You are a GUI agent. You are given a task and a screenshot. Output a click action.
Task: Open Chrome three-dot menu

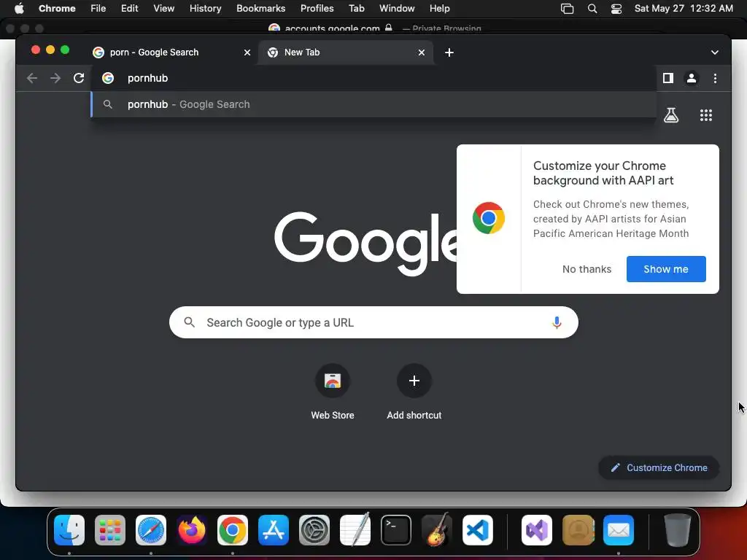(715, 78)
